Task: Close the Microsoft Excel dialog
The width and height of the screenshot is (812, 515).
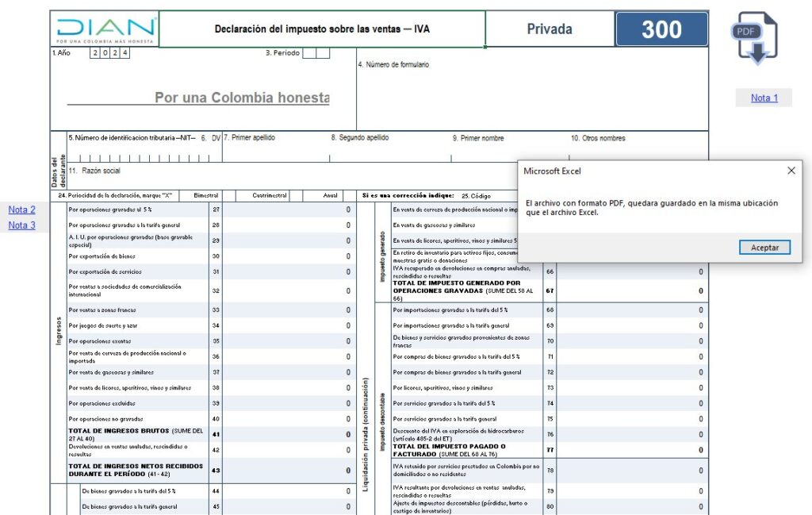Action: [x=791, y=171]
